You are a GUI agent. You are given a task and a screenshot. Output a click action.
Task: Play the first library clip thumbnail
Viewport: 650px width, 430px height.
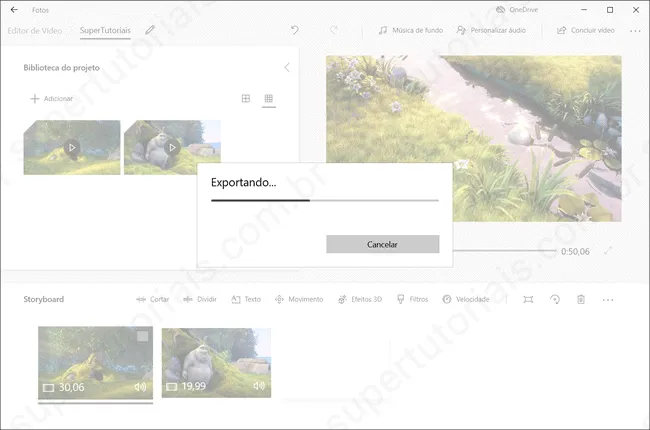pos(72,147)
